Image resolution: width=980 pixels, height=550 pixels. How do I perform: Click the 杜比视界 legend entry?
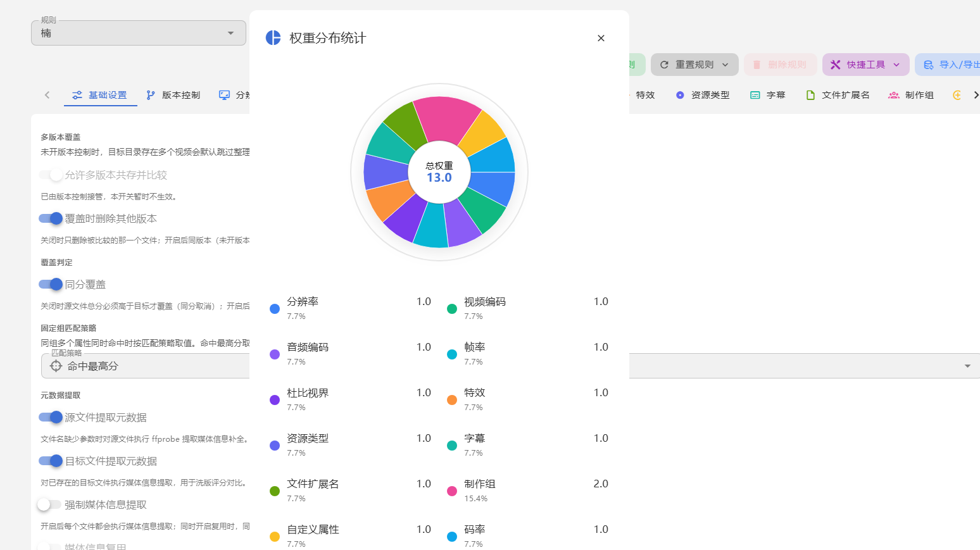(x=351, y=399)
